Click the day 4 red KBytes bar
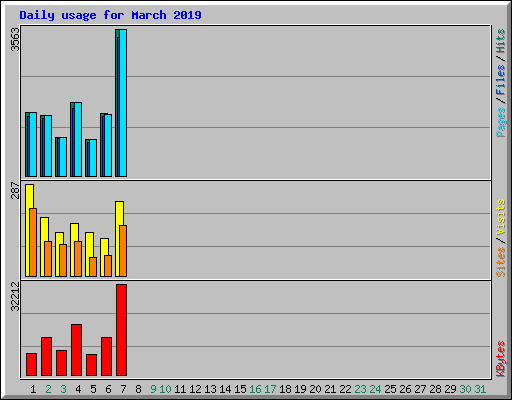 click(x=76, y=350)
